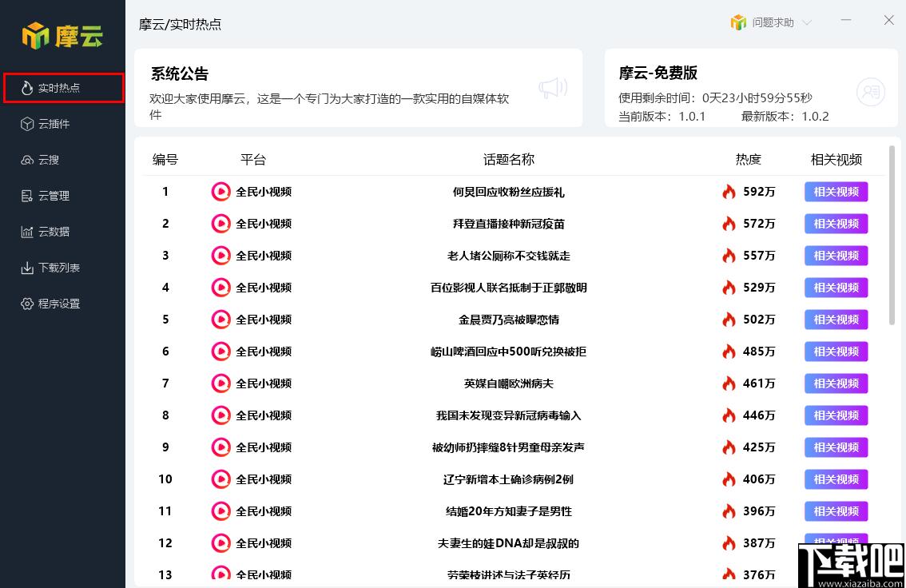906x588 pixels.
Task: Open 相关视频 for 辽宁新增本土确诊病例2例
Action: pos(836,479)
